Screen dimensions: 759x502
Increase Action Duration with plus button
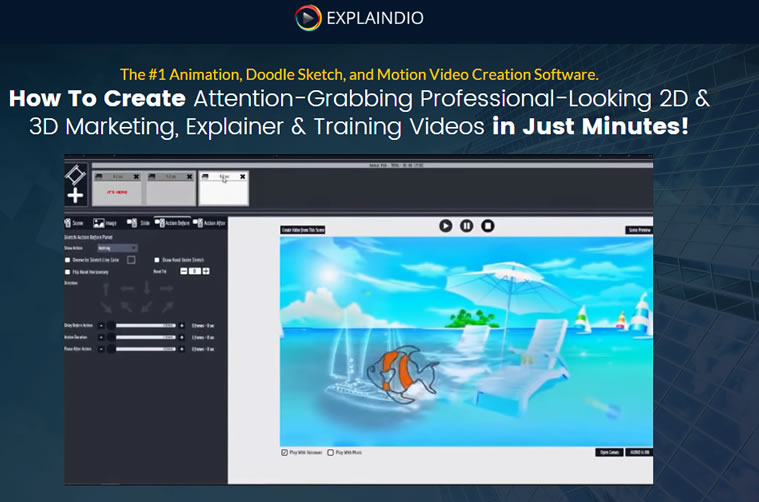182,337
